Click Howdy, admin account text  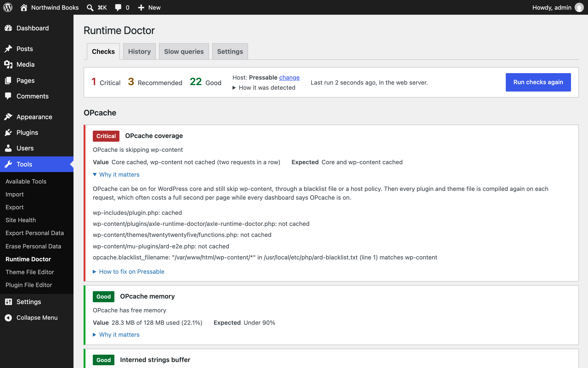552,8
